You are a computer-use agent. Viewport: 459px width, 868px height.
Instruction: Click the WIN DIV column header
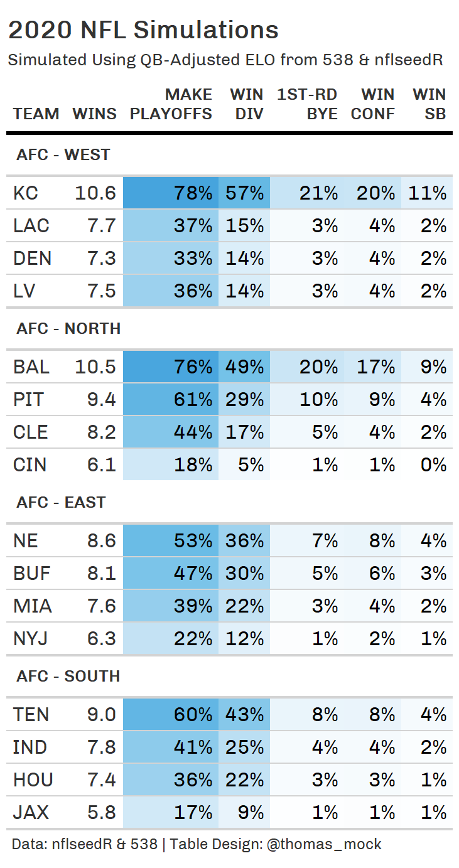point(246,104)
